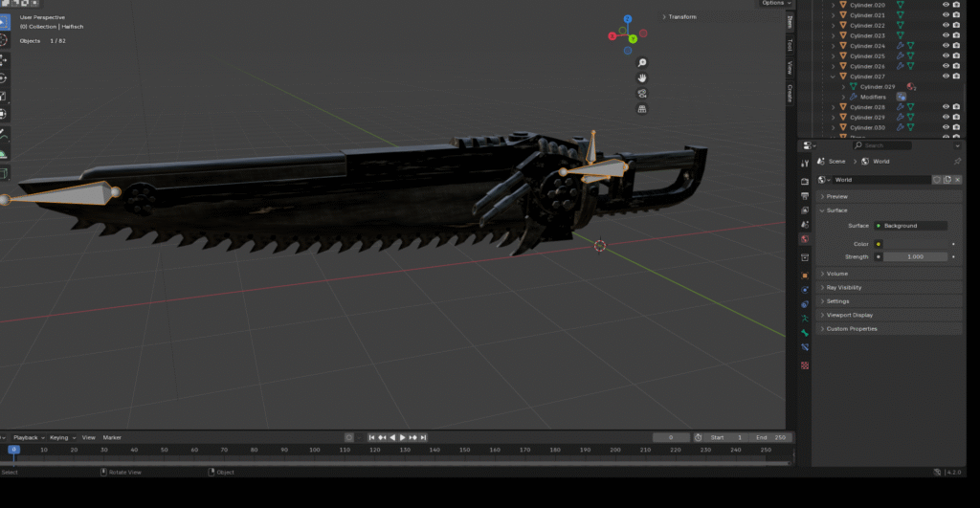This screenshot has height=508, width=980.
Task: Disable rendering for Cylinder.024 via camera icon
Action: tap(956, 46)
